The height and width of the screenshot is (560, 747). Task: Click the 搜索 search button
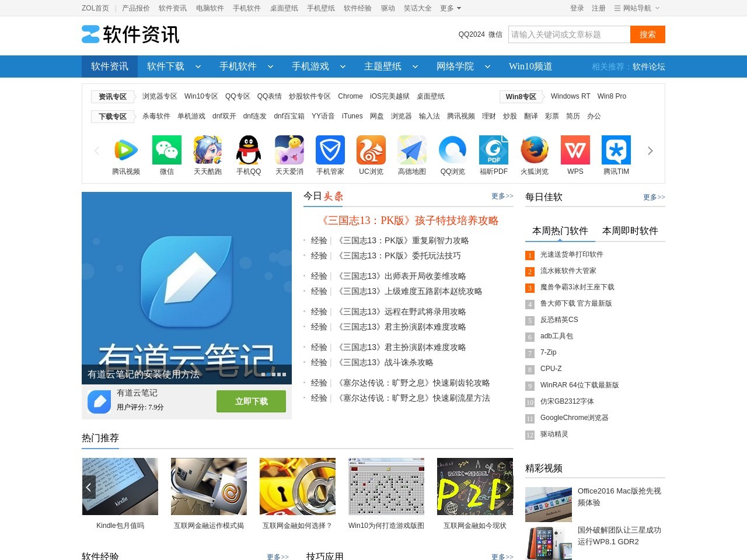[647, 34]
